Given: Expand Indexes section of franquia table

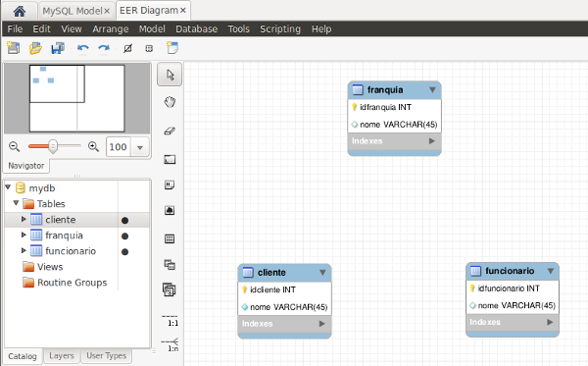Looking at the screenshot, I should [432, 141].
